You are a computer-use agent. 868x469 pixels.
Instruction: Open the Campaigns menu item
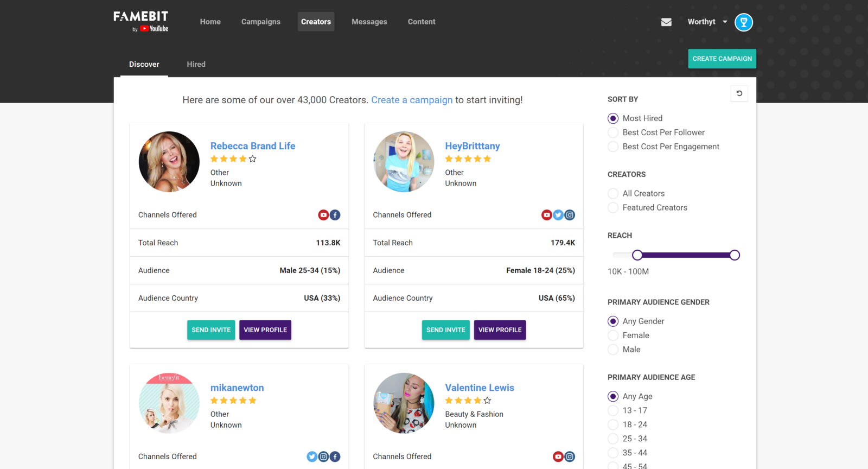point(261,22)
